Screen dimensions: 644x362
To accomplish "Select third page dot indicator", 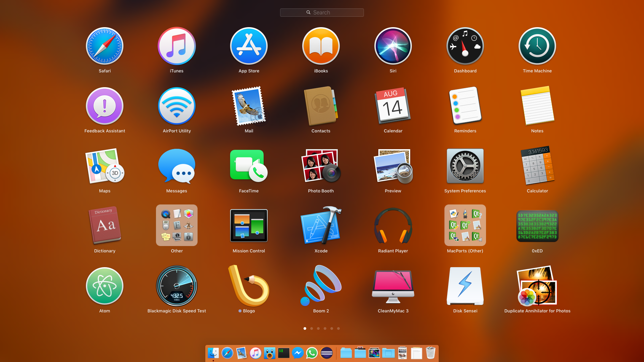I will point(318,328).
